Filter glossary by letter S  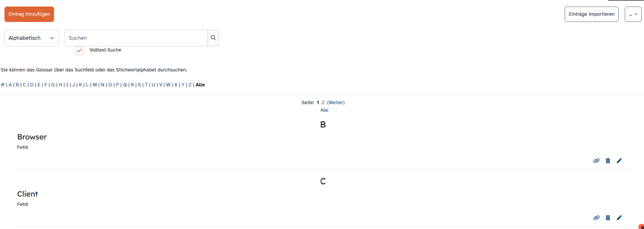coord(139,85)
